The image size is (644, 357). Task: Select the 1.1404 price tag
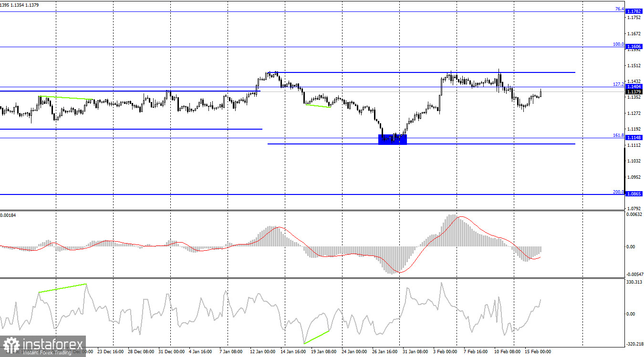pyautogui.click(x=634, y=87)
